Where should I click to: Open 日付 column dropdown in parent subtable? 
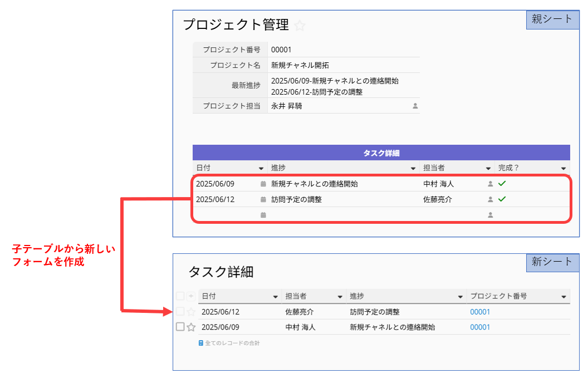coord(261,168)
